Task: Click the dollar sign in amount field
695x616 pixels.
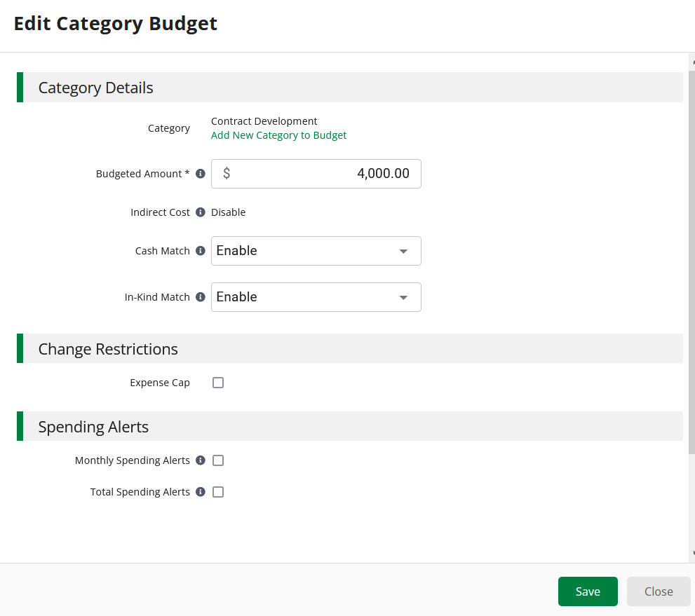Action: coord(227,174)
